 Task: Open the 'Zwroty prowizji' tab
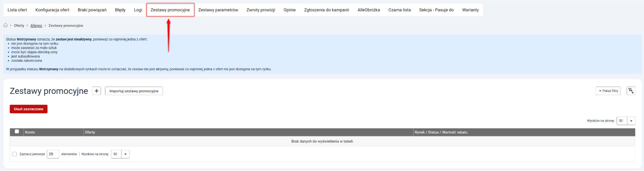tap(261, 10)
